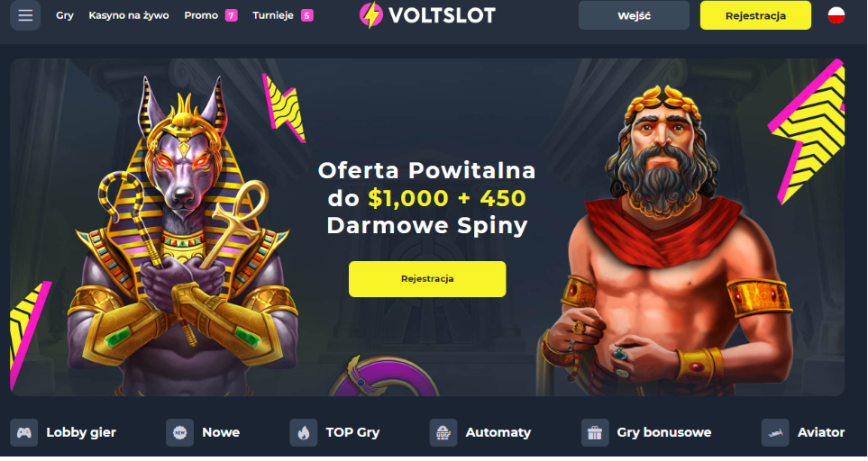This screenshot has width=868, height=461.
Task: Select the Aviator plane icon
Action: coord(775,432)
